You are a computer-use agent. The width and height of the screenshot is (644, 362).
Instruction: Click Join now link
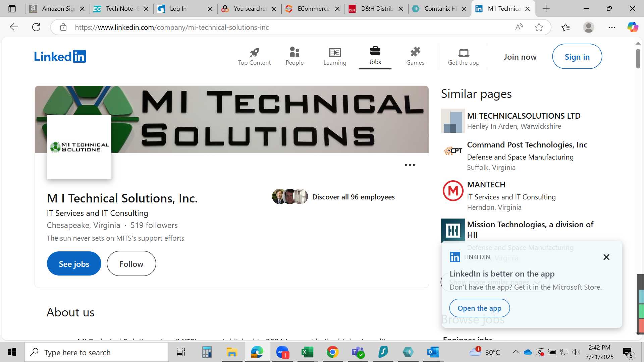click(520, 57)
